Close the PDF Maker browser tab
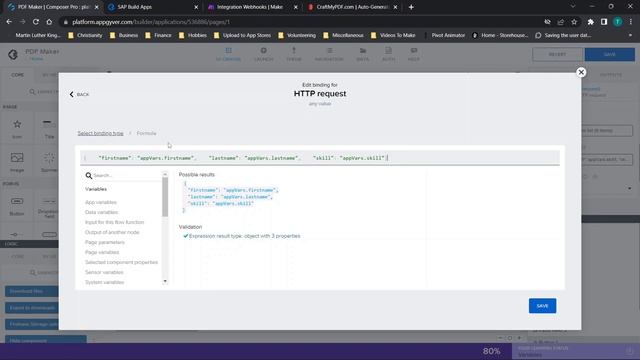 click(97, 7)
